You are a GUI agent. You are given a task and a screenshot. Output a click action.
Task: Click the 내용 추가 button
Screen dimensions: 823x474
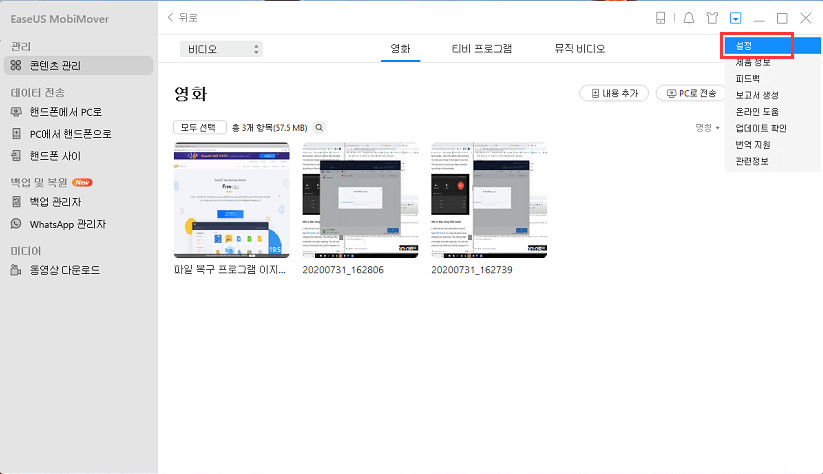pyautogui.click(x=614, y=93)
